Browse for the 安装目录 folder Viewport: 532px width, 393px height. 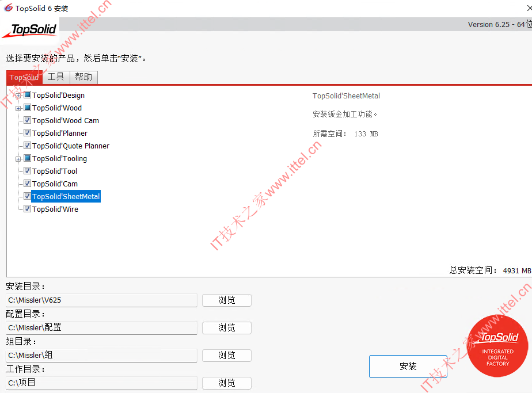(x=227, y=300)
